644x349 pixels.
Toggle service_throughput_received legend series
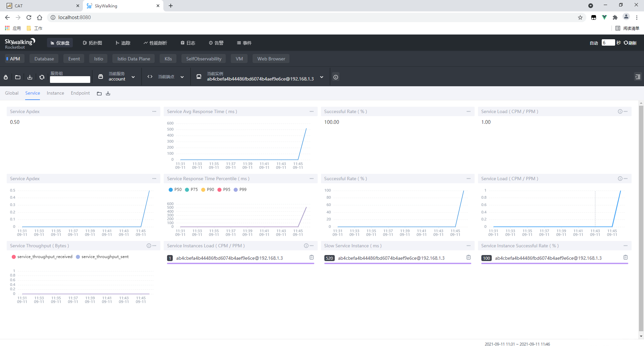pos(42,257)
